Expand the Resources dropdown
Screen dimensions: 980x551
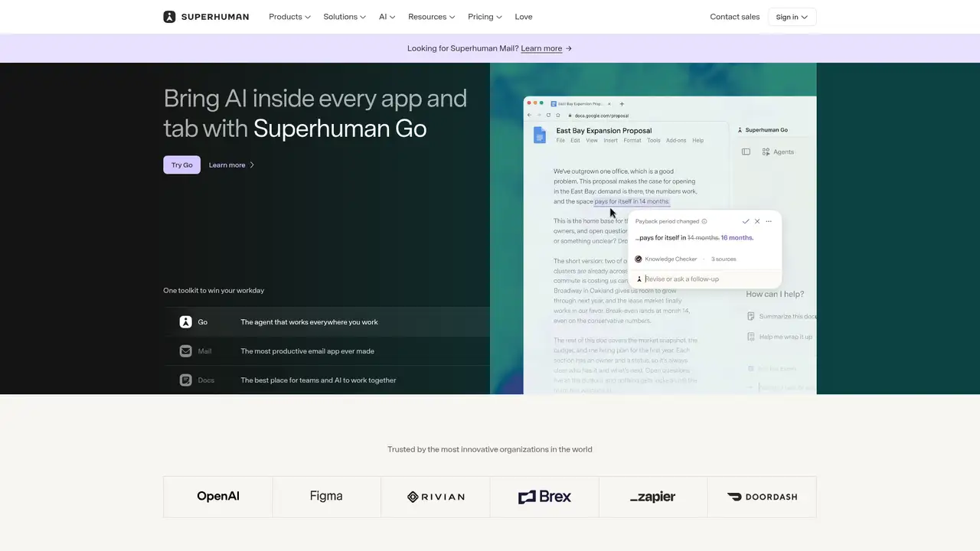coord(431,17)
